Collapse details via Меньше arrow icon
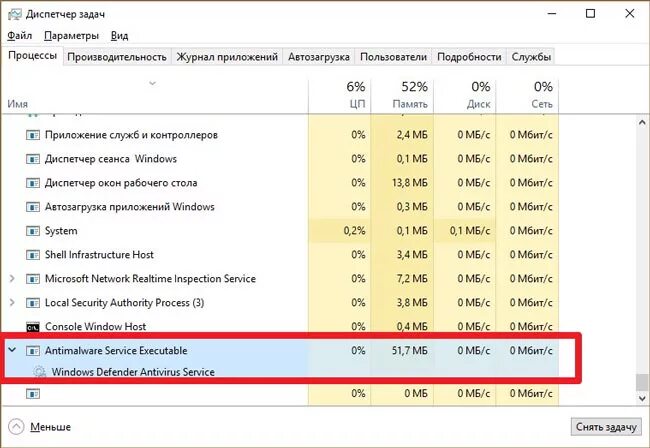Viewport: 650px width, 448px height. click(16, 426)
